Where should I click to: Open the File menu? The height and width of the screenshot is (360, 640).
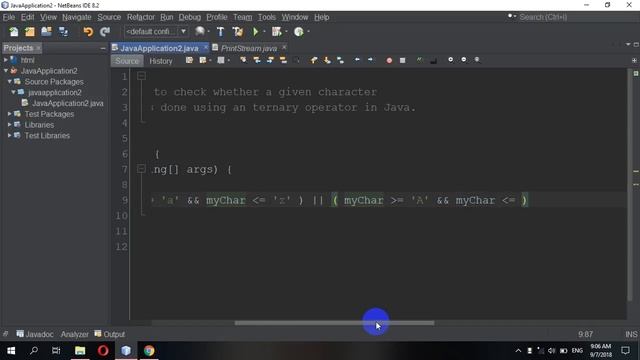point(9,17)
